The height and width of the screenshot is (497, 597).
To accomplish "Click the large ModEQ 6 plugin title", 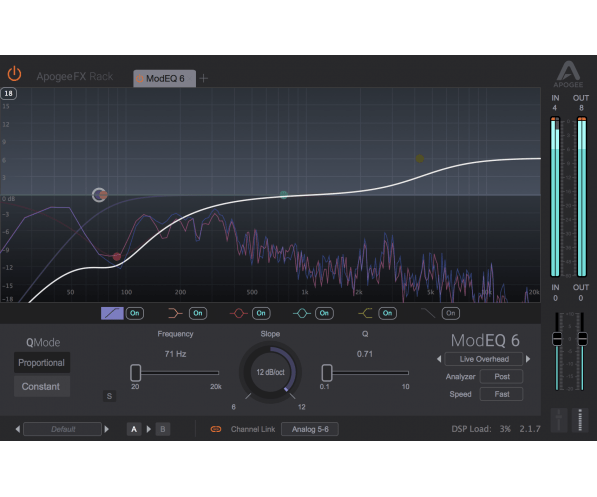I will 485,340.
